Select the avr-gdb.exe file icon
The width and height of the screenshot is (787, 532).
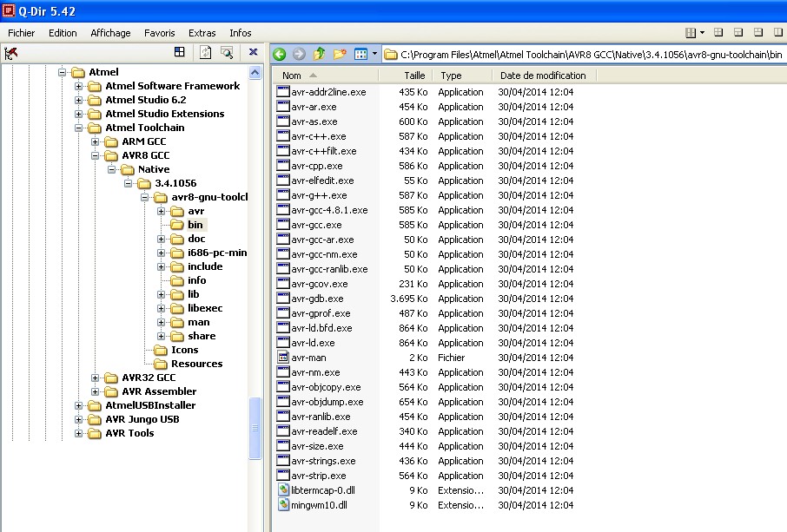[x=283, y=299]
